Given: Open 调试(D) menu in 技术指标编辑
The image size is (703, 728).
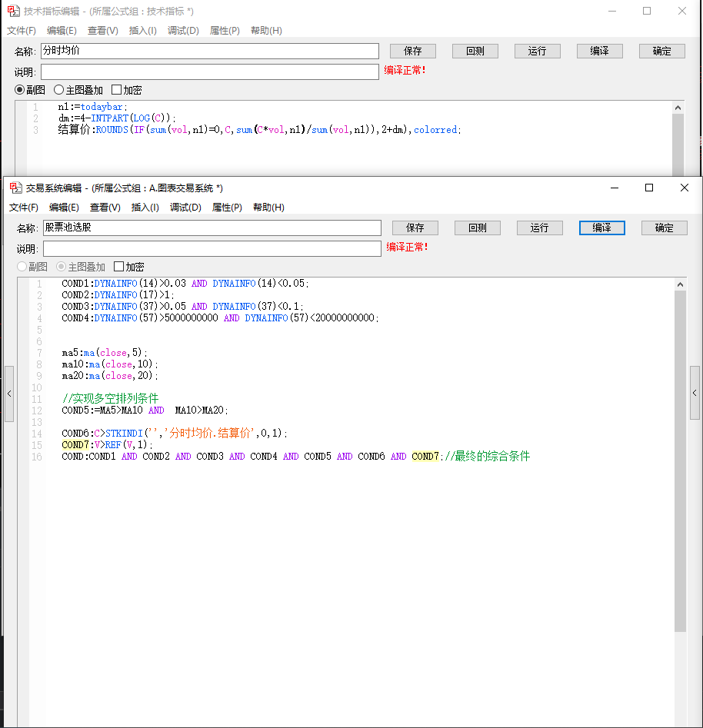Looking at the screenshot, I should (183, 31).
